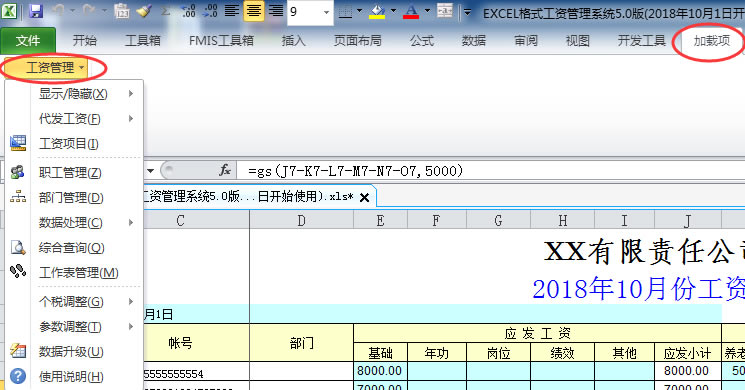
Task: Switch to the 工具箱 tab
Action: tap(143, 41)
